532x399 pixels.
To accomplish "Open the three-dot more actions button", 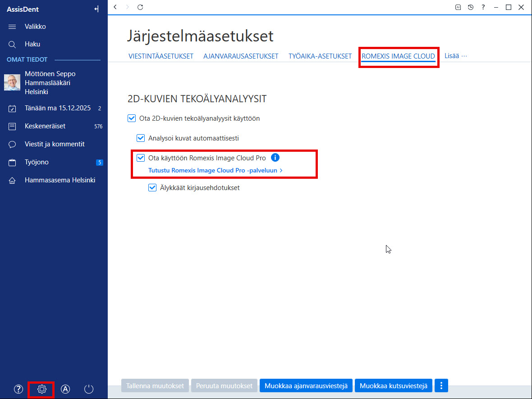I will [441, 385].
